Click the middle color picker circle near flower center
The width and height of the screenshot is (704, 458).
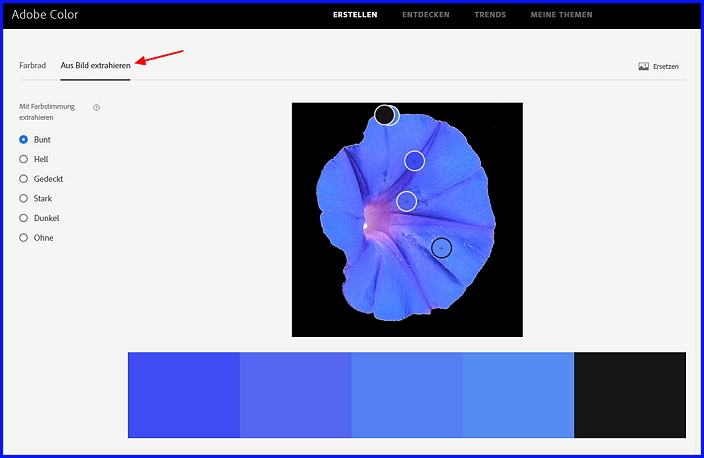(x=406, y=201)
